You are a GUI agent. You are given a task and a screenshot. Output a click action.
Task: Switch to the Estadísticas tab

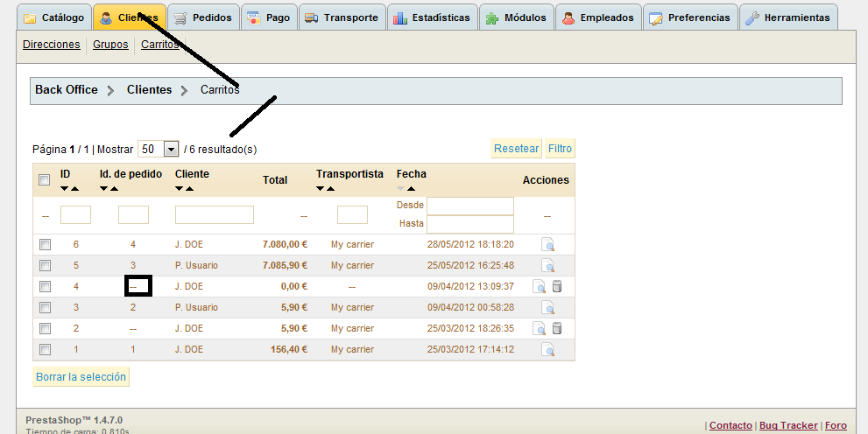pyautogui.click(x=433, y=17)
